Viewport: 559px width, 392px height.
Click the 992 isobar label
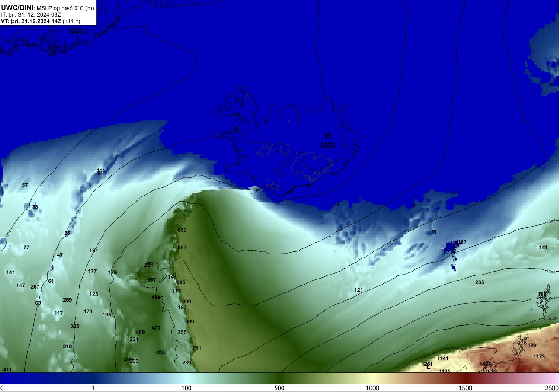pos(552,319)
